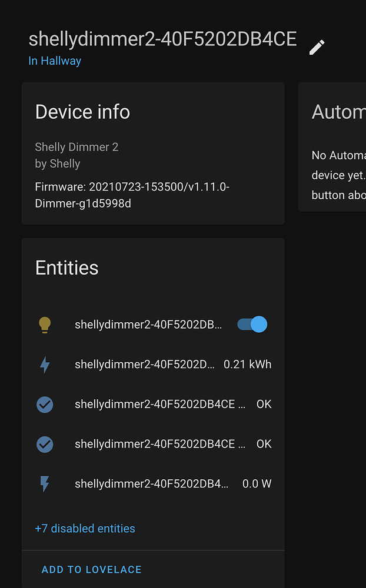Edit the device name using the pencil icon
366x588 pixels.
point(317,47)
